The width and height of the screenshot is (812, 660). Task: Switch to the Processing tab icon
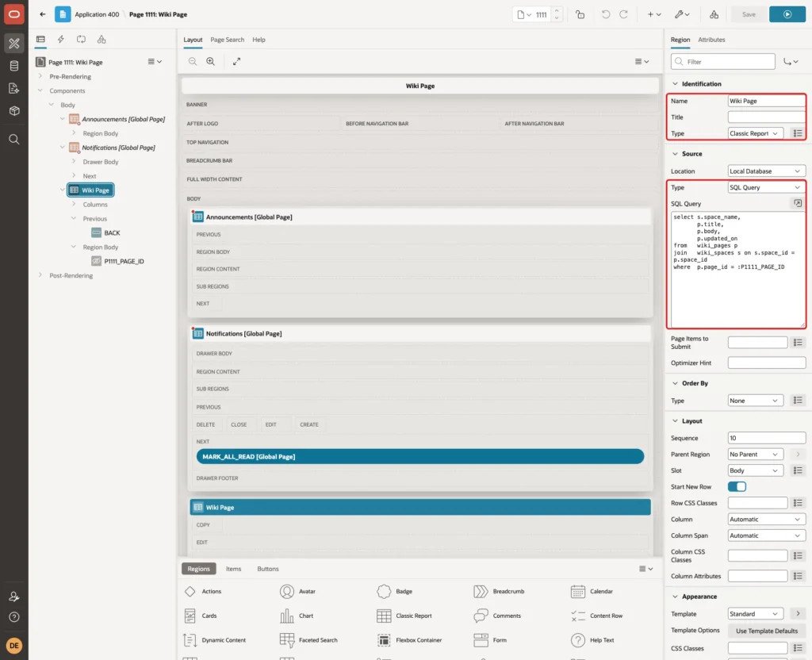click(x=82, y=40)
